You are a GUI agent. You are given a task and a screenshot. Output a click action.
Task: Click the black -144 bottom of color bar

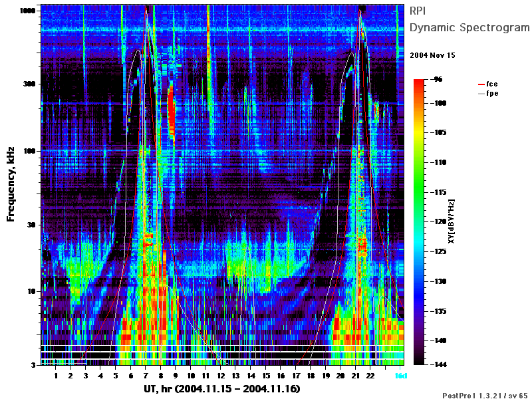(419, 362)
